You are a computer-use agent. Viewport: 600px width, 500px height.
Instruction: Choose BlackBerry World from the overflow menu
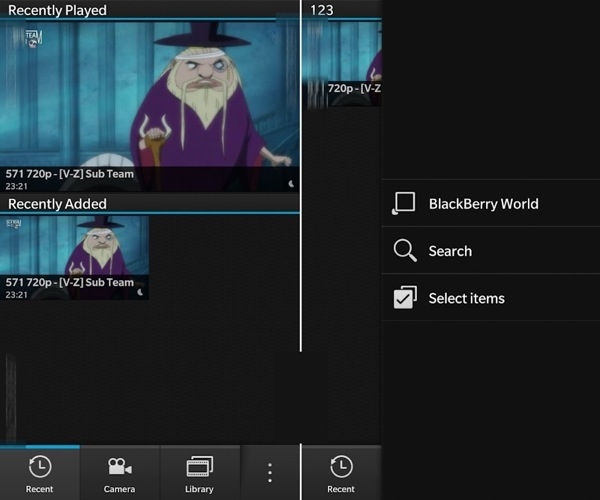pos(483,203)
